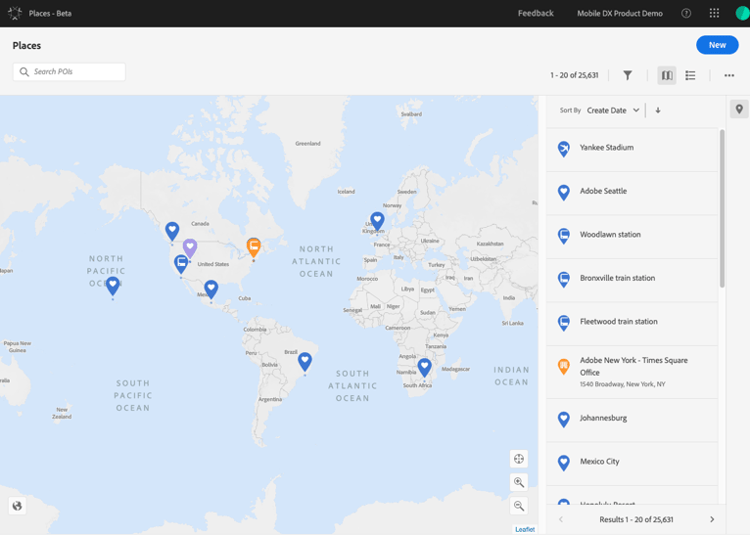
Task: Switch to map view icon
Action: 667,75
